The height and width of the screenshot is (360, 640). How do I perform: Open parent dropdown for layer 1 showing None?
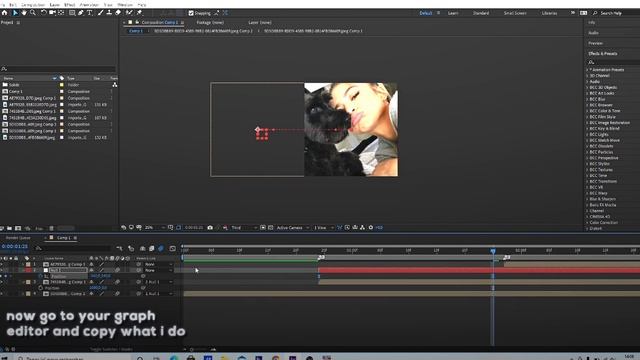pyautogui.click(x=158, y=264)
